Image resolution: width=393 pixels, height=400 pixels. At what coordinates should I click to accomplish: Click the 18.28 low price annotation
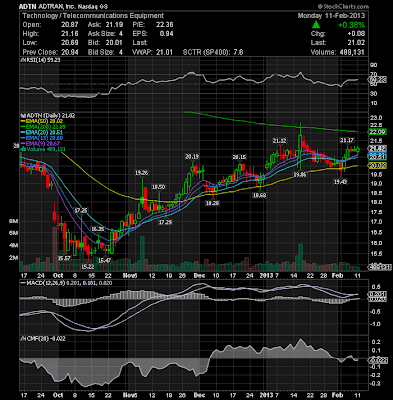(213, 203)
